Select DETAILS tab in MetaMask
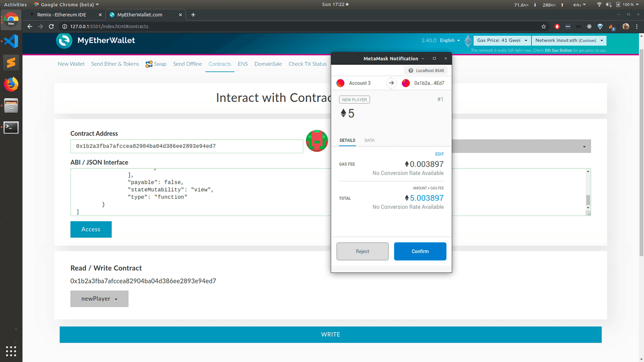644x362 pixels. 347,140
